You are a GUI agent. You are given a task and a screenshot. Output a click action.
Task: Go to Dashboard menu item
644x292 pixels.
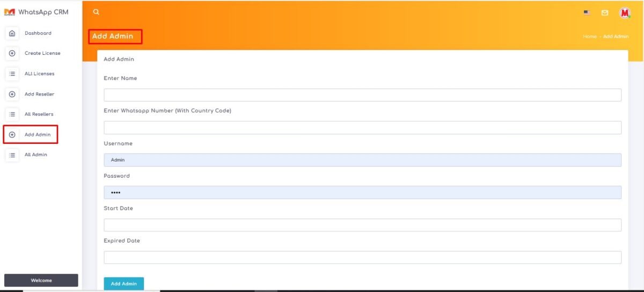pyautogui.click(x=38, y=33)
